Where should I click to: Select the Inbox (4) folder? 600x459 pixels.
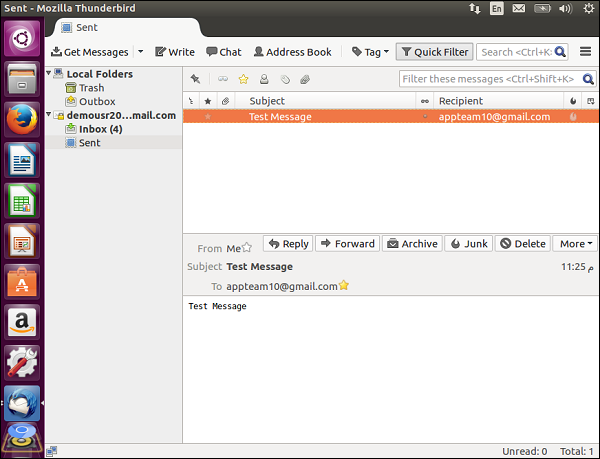(x=101, y=129)
